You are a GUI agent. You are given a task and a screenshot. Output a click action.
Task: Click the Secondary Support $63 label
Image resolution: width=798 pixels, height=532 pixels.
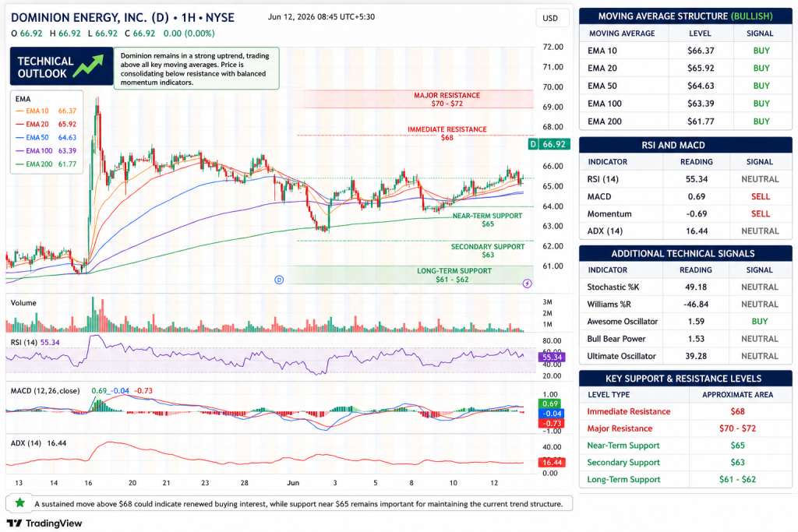[x=488, y=251]
